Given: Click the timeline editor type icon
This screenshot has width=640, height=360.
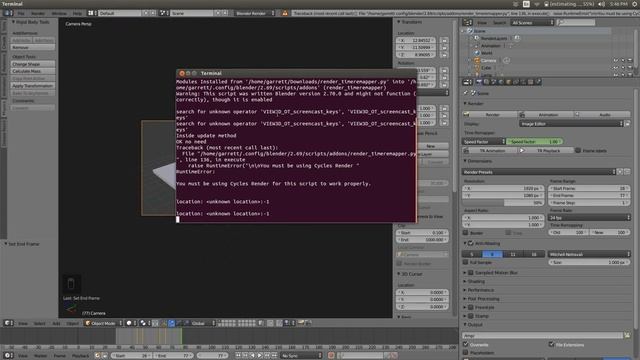Looking at the screenshot, I should (8, 356).
